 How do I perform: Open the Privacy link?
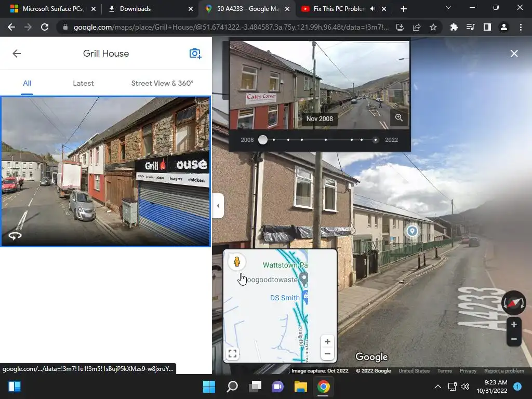pyautogui.click(x=468, y=371)
